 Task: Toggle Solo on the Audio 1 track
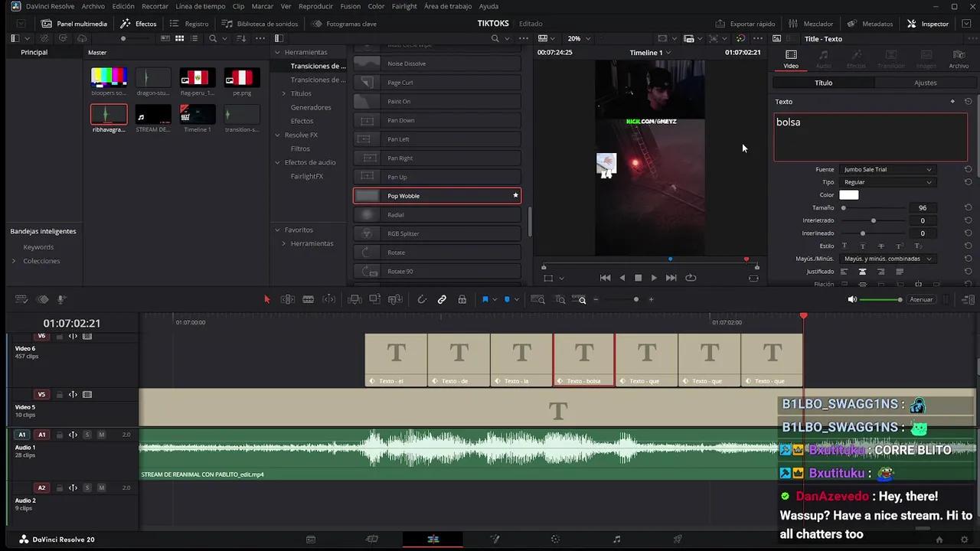tap(87, 434)
